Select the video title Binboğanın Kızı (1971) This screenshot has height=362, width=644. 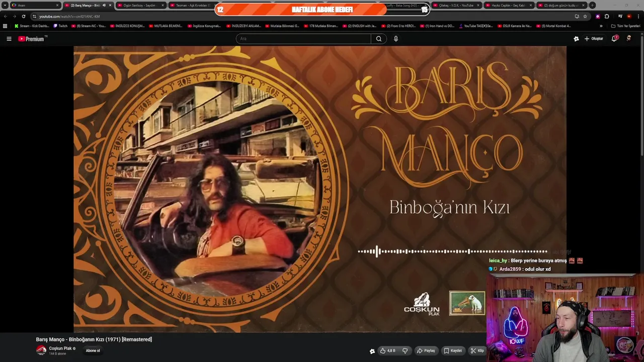(94, 339)
